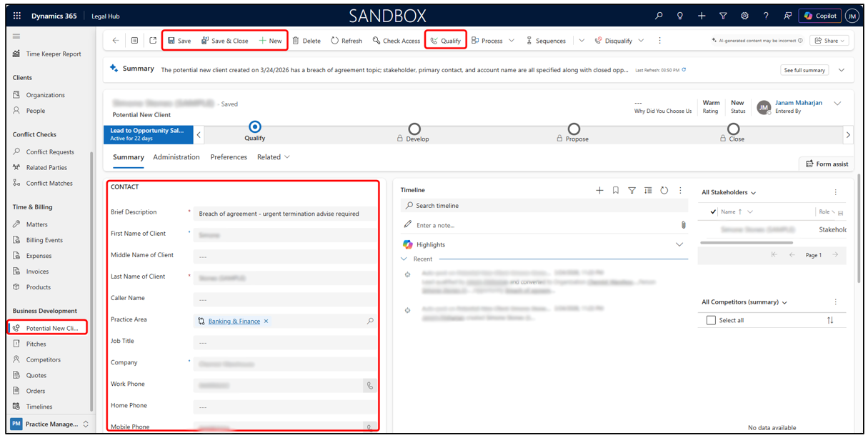Screen dimensions: 868x438
Task: Refresh the timeline with circular arrow icon
Action: click(664, 190)
